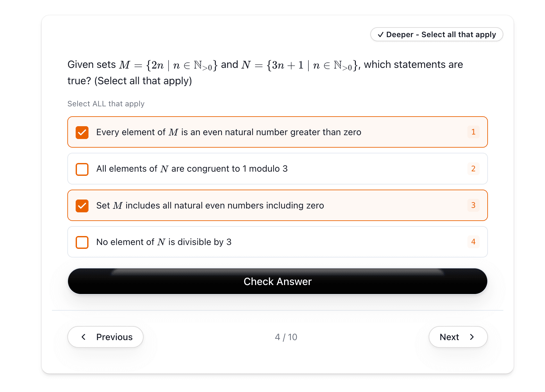Click the 4 / 10 progress indicator

[x=286, y=337]
